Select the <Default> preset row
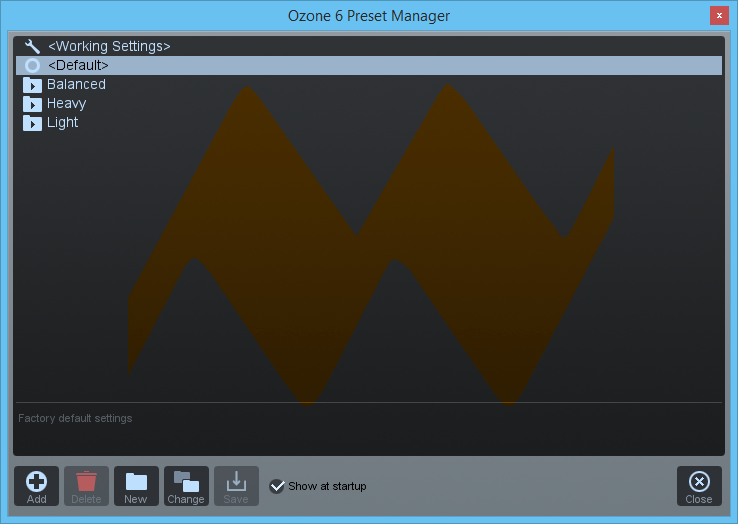 click(x=369, y=65)
